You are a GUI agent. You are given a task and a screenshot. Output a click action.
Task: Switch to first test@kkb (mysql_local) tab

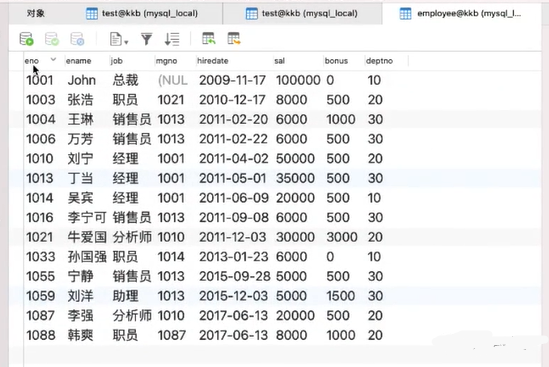click(142, 14)
